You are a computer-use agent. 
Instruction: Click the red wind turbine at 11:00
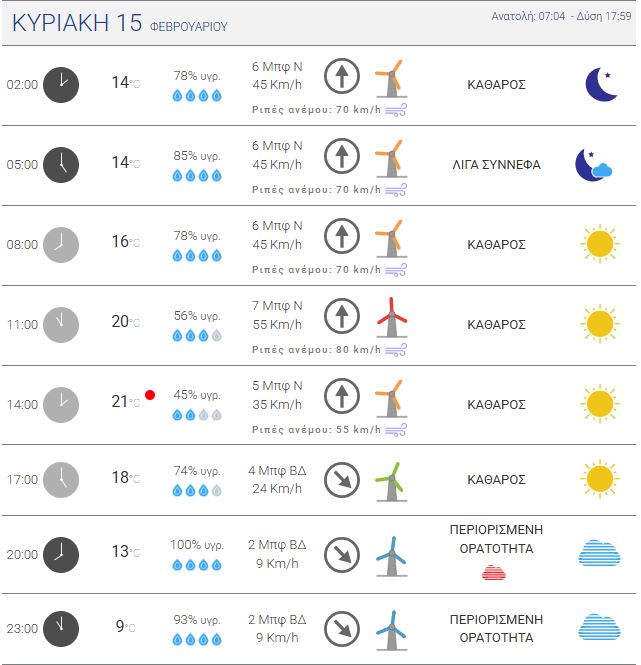pyautogui.click(x=391, y=317)
